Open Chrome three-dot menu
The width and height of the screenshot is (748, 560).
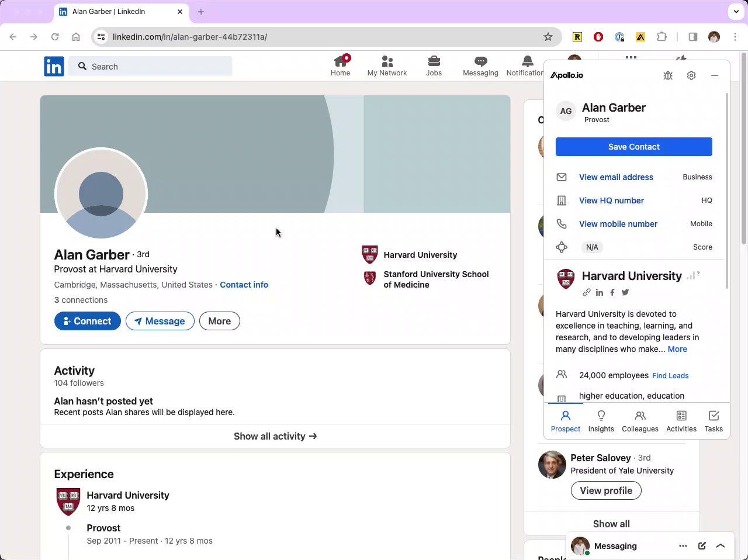[735, 37]
